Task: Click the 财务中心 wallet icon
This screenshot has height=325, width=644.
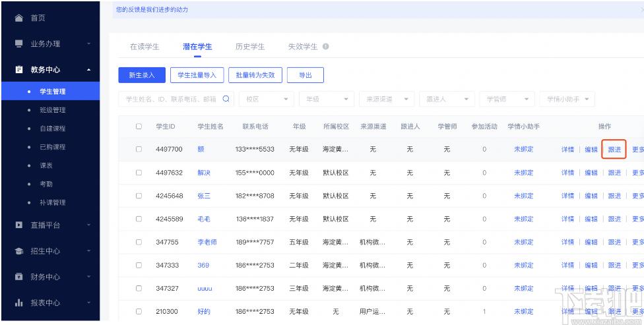Action: pos(19,277)
